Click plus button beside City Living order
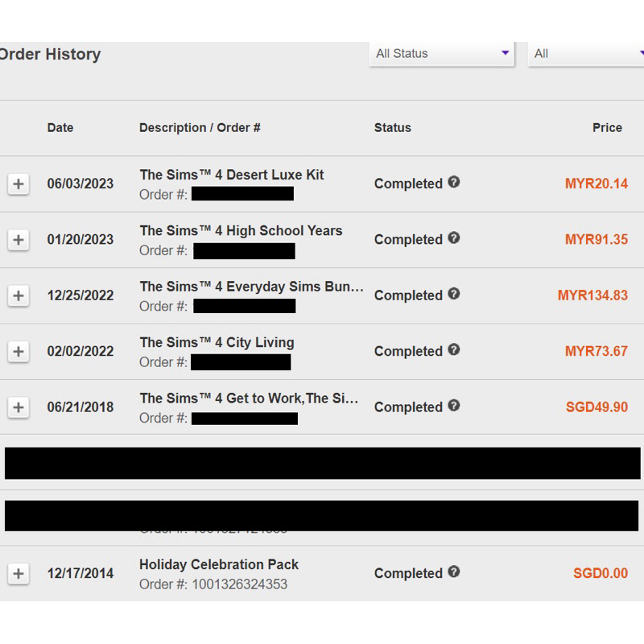Viewport: 644px width, 644px height. click(x=19, y=352)
